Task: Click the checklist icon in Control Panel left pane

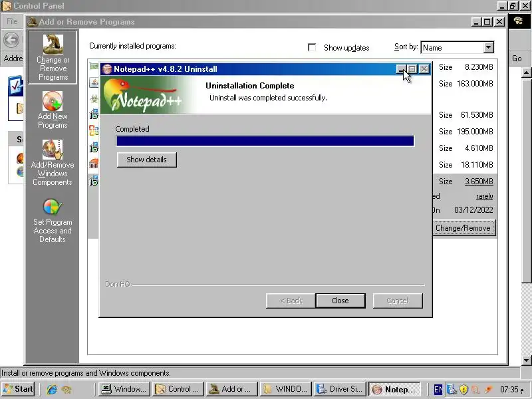Action: 16,86
